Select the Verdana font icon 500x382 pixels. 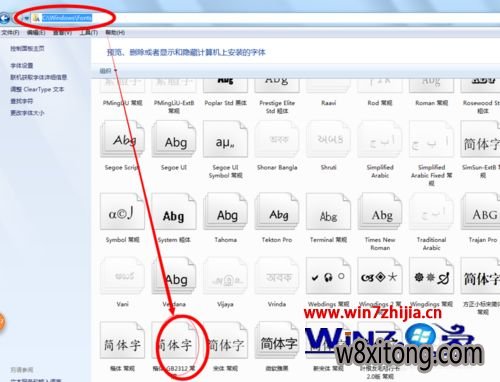pyautogui.click(x=174, y=275)
